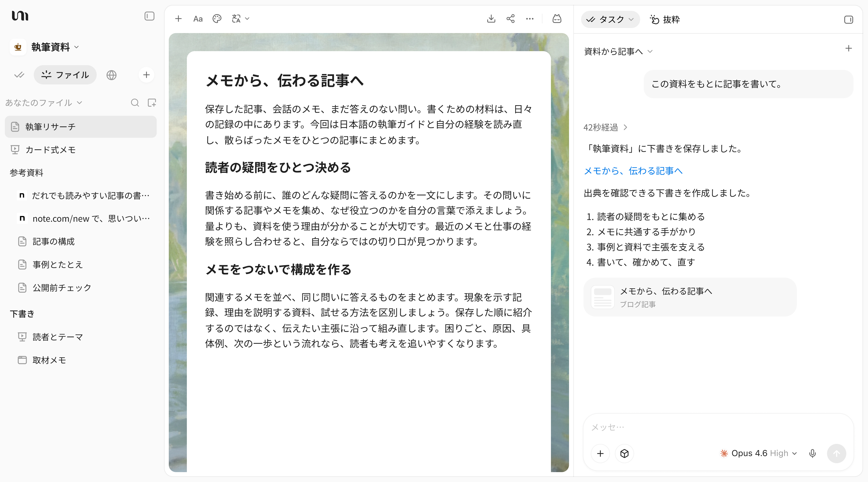Screen dimensions: 868x482
Task: Expand the 資料から記事へ conversation dropdown
Action: (618, 51)
